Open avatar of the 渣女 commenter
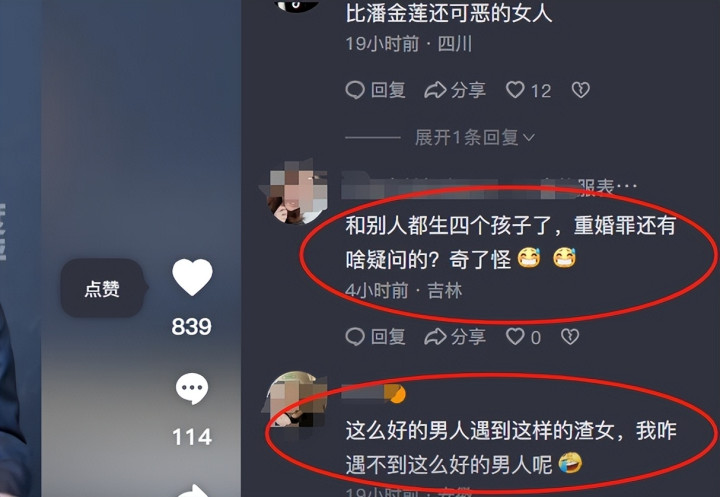The width and height of the screenshot is (720, 497). pyautogui.click(x=297, y=398)
